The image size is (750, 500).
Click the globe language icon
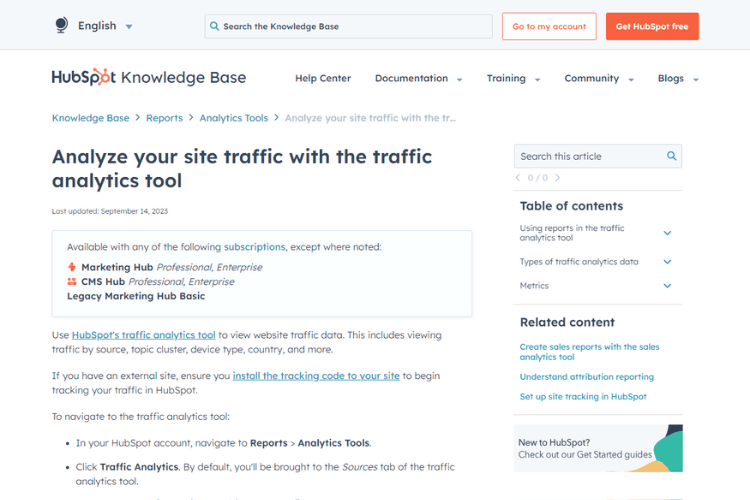61,25
